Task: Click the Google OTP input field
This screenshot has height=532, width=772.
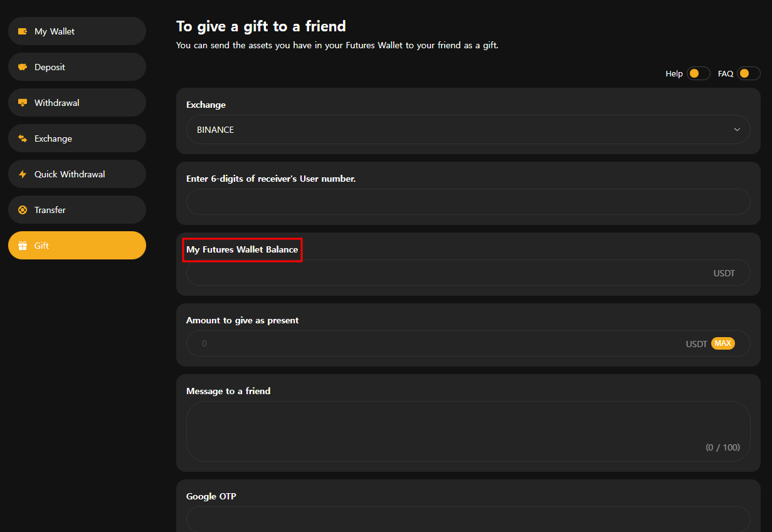Action: click(468, 519)
